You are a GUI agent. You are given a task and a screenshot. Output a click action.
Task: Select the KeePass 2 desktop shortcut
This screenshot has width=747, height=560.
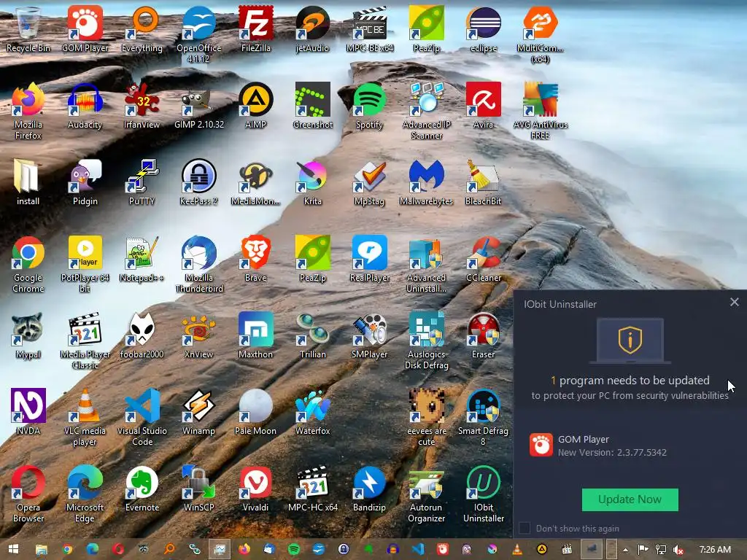[x=198, y=182]
